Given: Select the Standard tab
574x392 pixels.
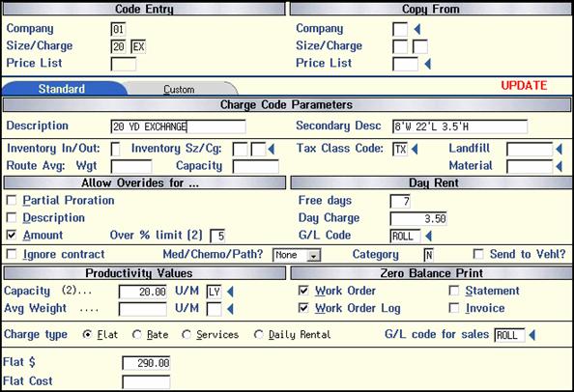Looking at the screenshot, I should [x=62, y=89].
